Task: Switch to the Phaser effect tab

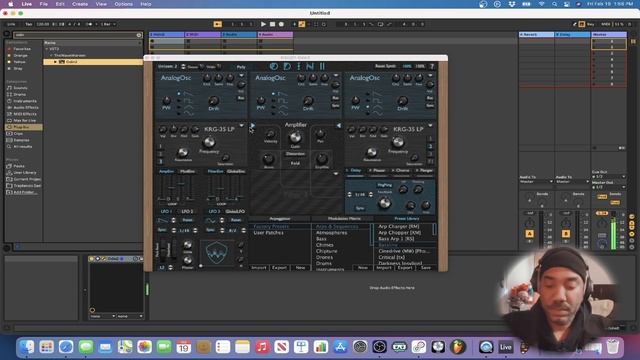Action: [x=378, y=170]
